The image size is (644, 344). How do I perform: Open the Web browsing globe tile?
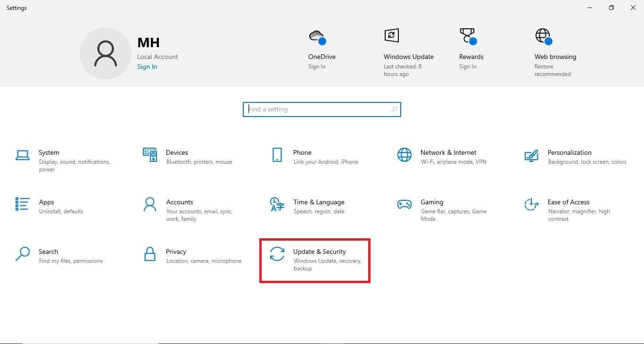543,36
